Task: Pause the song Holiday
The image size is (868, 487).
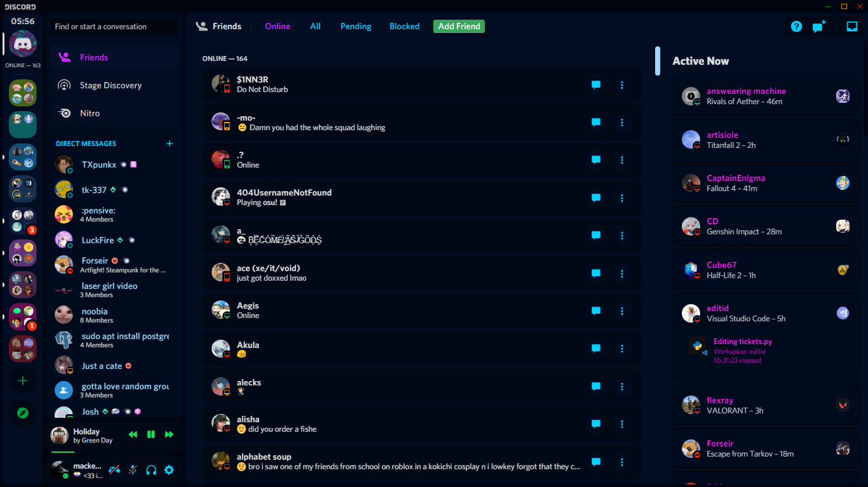Action: coord(151,434)
